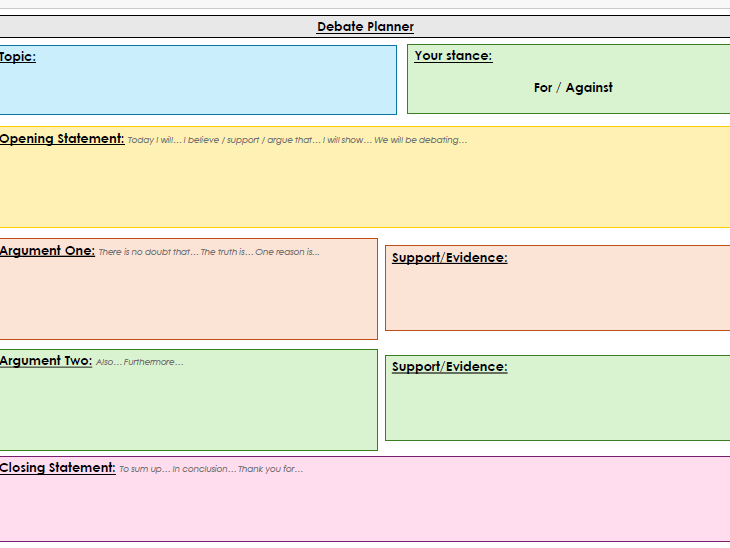Click the "Argument One:" heading
This screenshot has height=548, width=730.
47,251
